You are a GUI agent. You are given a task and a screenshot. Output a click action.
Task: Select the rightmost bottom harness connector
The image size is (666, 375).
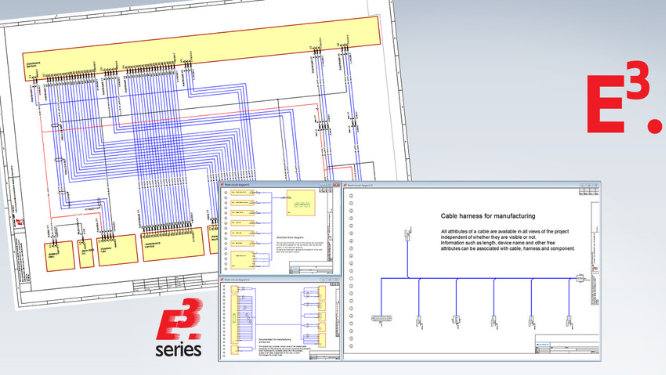tap(569, 321)
